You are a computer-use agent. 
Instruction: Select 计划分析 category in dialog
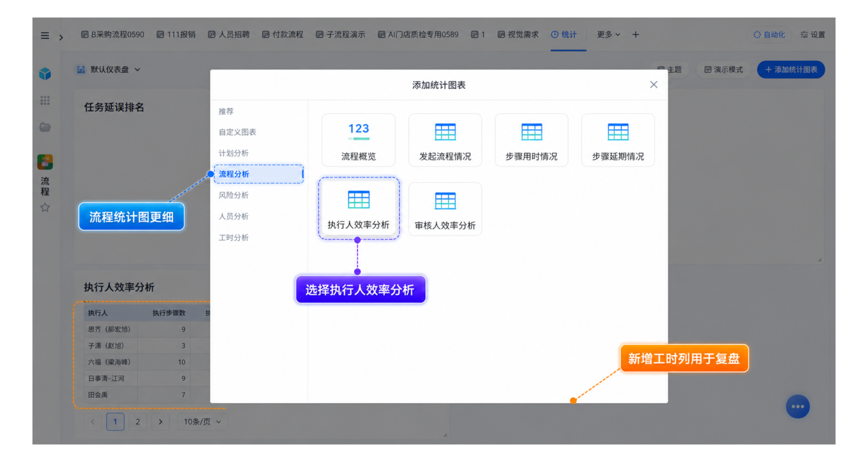(233, 153)
